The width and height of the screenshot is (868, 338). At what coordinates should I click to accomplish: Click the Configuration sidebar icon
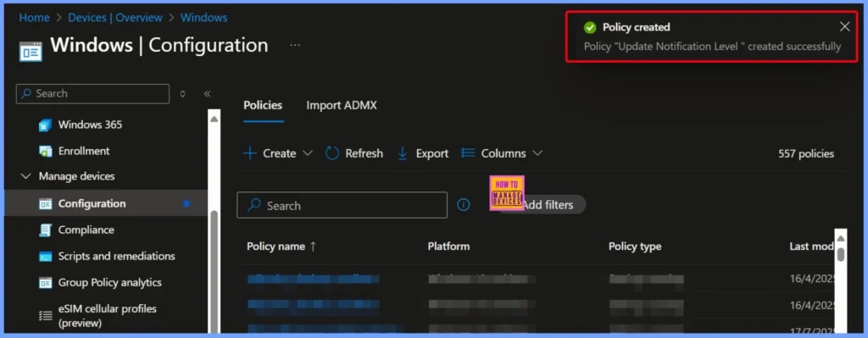[x=45, y=204]
